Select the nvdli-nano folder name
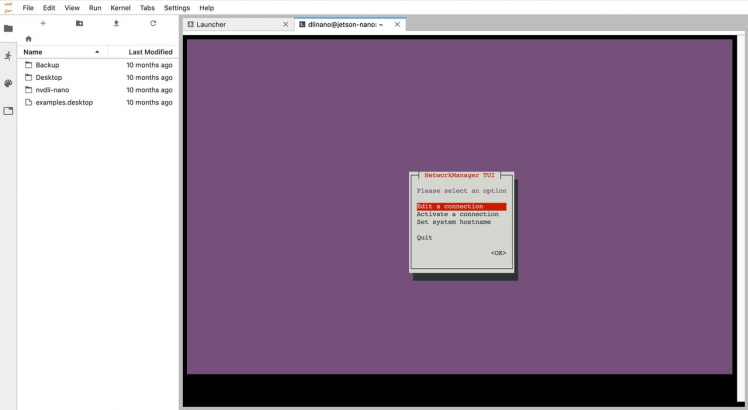 click(x=52, y=89)
